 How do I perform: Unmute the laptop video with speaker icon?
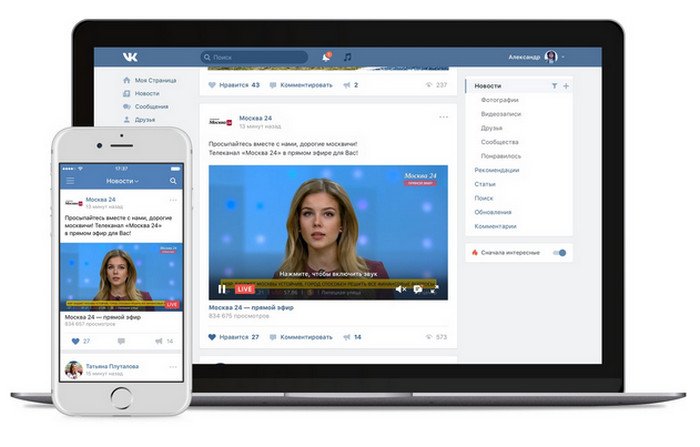pos(400,289)
